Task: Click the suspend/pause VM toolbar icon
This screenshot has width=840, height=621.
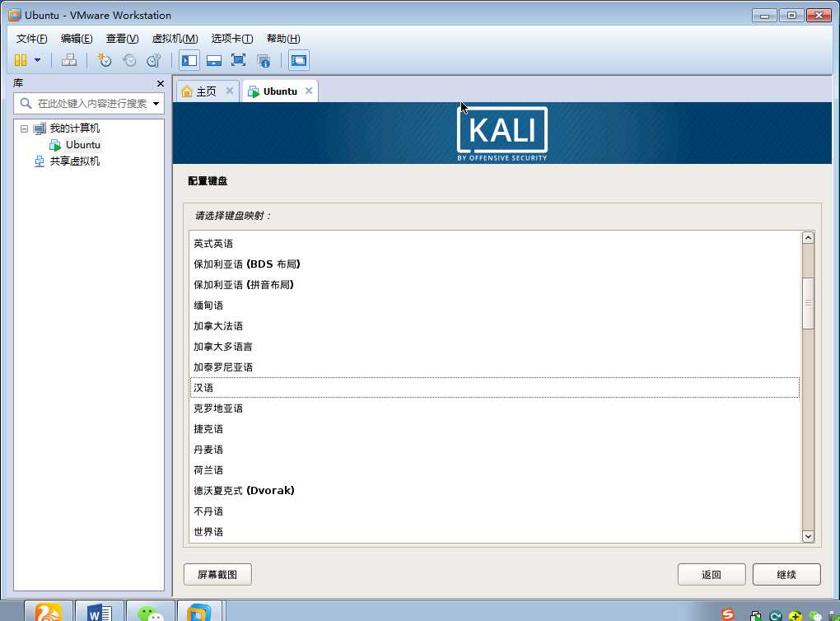Action: tap(21, 60)
